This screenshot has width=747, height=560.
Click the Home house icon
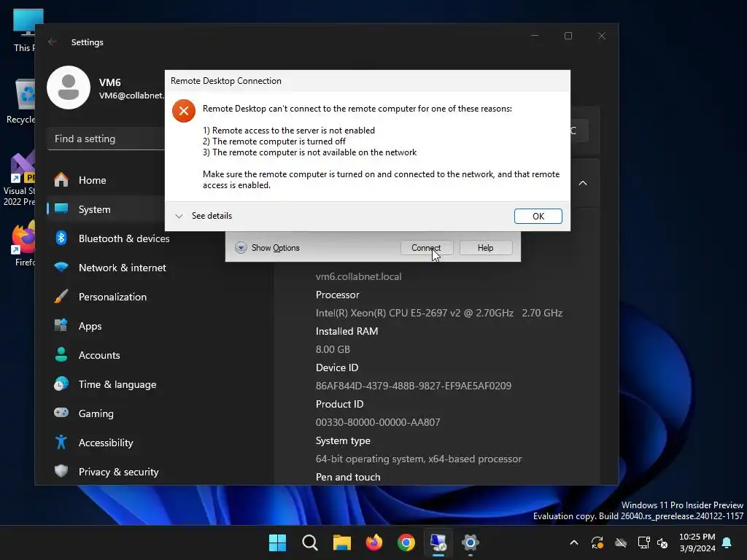tap(61, 179)
